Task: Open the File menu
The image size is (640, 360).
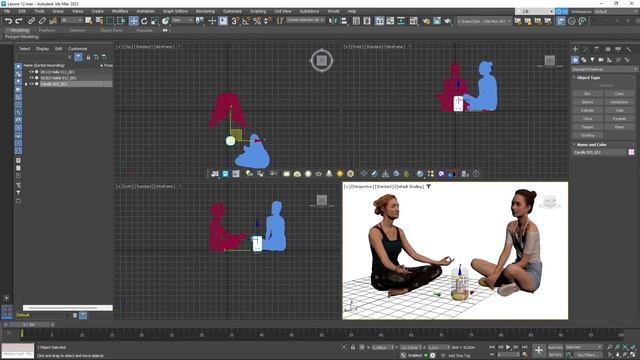Action: tap(7, 11)
